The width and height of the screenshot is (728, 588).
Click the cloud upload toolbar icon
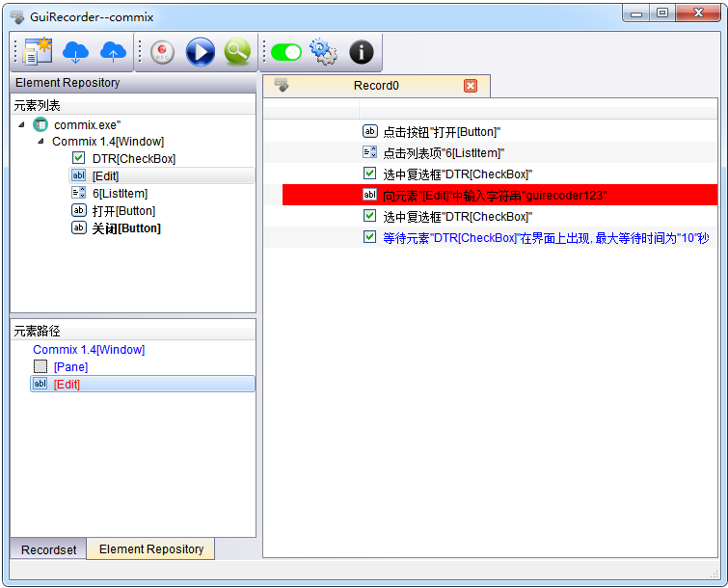[113, 52]
